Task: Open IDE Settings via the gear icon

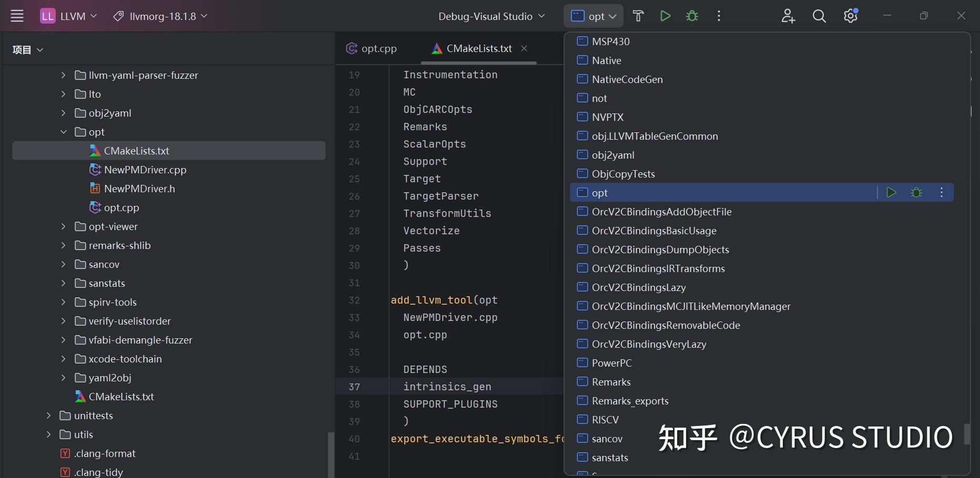Action: pos(850,16)
